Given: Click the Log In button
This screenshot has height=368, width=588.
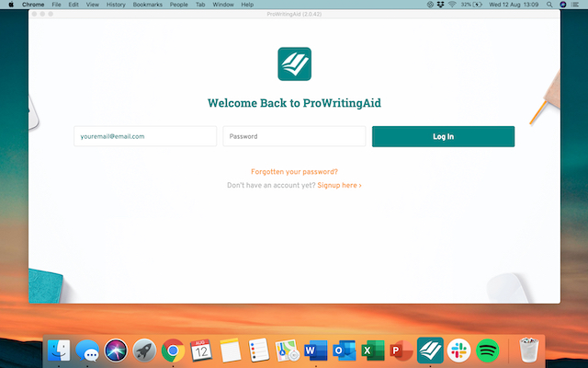Looking at the screenshot, I should click(x=443, y=136).
